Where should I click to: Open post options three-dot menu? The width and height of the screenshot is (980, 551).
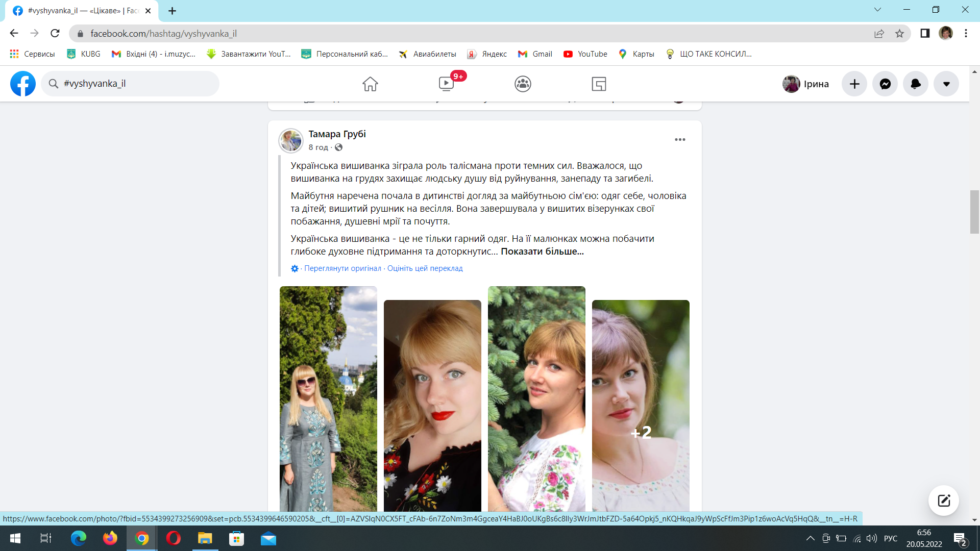point(680,139)
